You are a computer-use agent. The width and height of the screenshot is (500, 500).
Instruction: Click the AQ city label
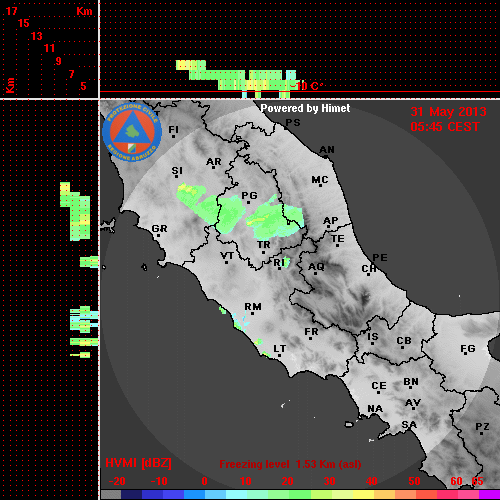pyautogui.click(x=316, y=267)
